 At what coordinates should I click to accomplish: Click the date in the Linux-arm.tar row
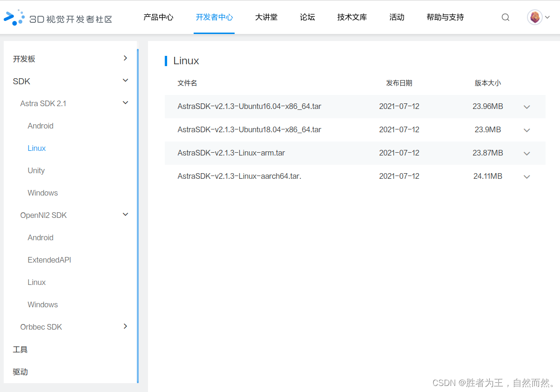(399, 153)
